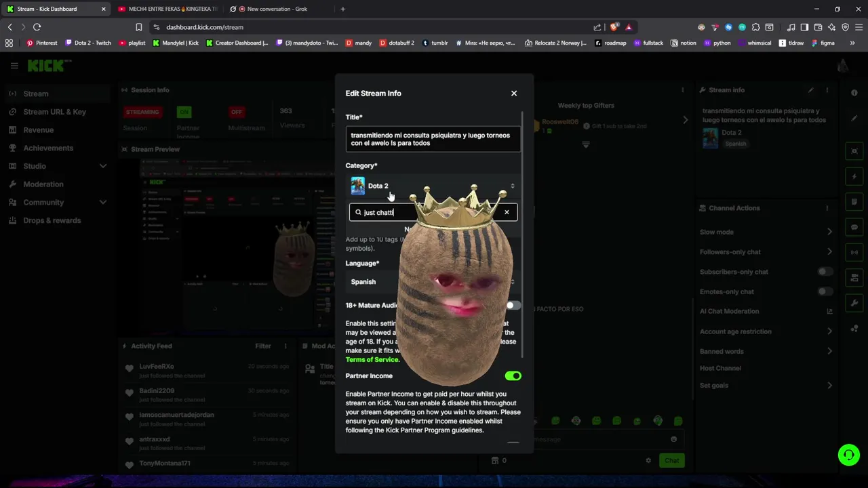The width and height of the screenshot is (868, 488).
Task: Click the Brave Shields lion icon
Action: [614, 27]
